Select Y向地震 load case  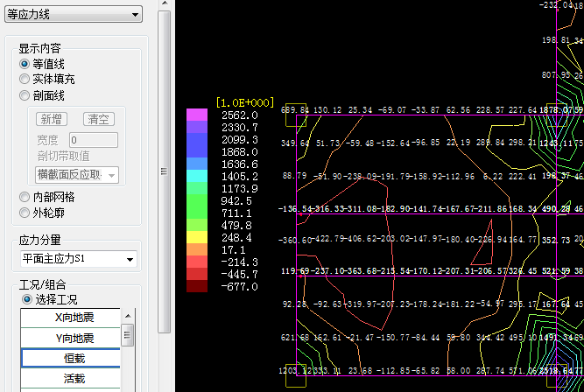pos(71,338)
